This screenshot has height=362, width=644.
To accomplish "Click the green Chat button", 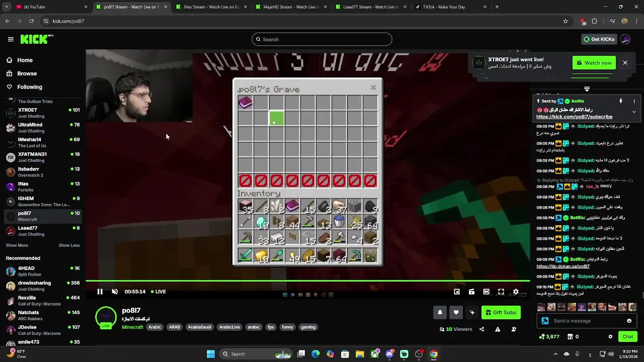I will click(x=628, y=336).
